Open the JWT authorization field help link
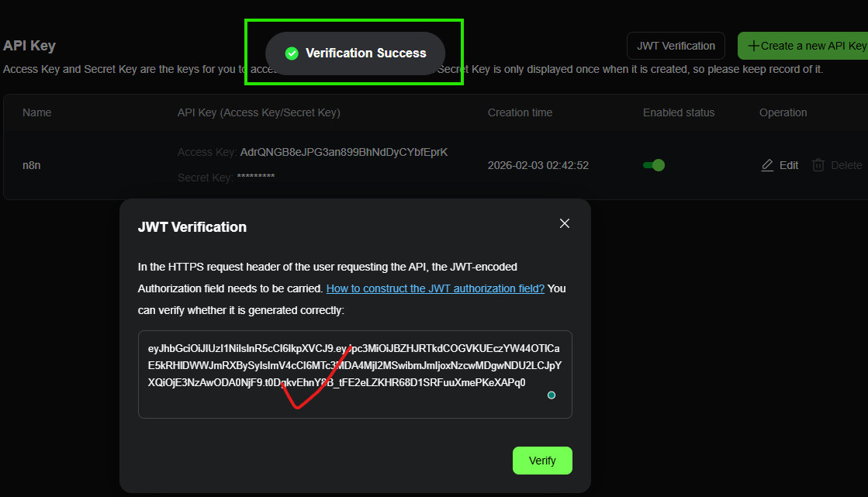868x497 pixels. [x=435, y=288]
